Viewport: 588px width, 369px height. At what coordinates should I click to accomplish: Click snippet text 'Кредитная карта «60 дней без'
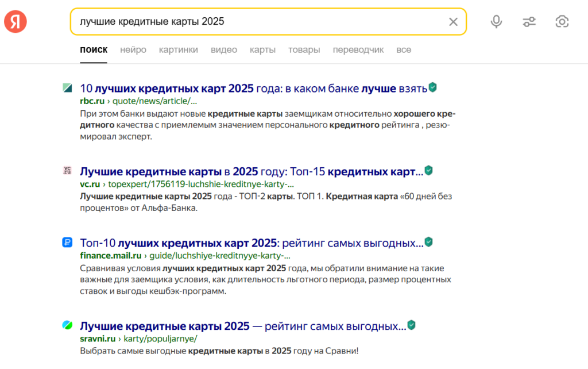(x=389, y=197)
